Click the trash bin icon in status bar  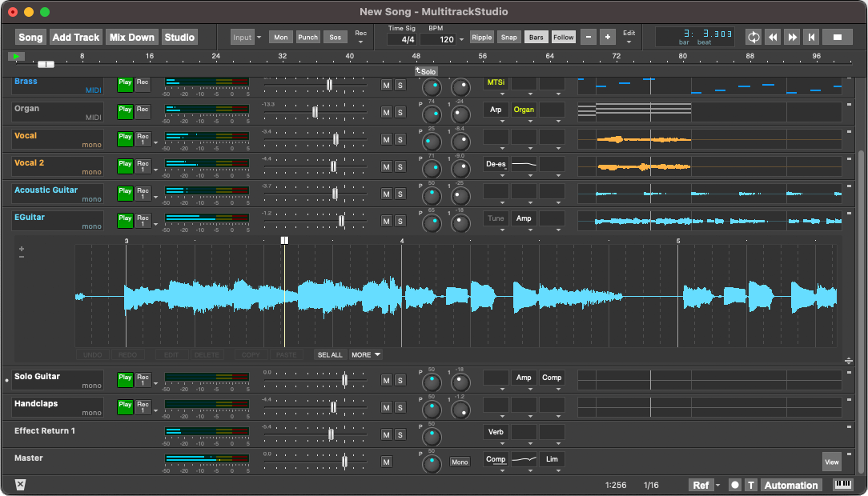click(x=21, y=485)
